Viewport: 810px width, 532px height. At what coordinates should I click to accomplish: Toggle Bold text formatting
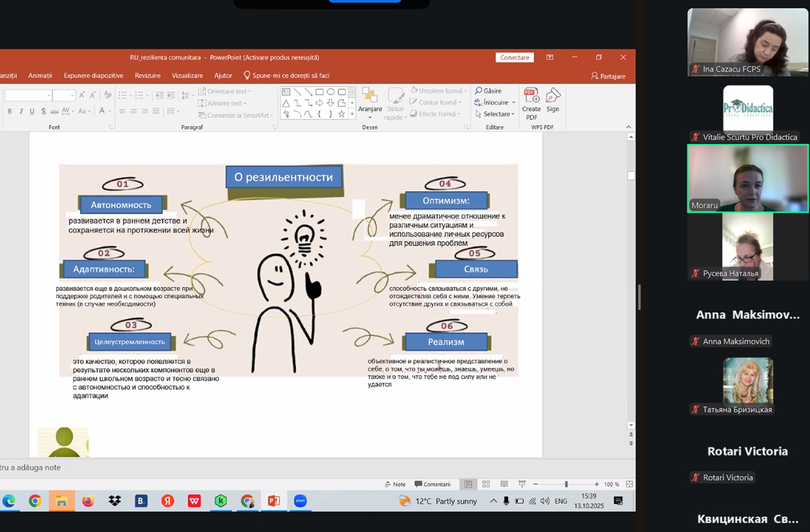click(x=9, y=112)
